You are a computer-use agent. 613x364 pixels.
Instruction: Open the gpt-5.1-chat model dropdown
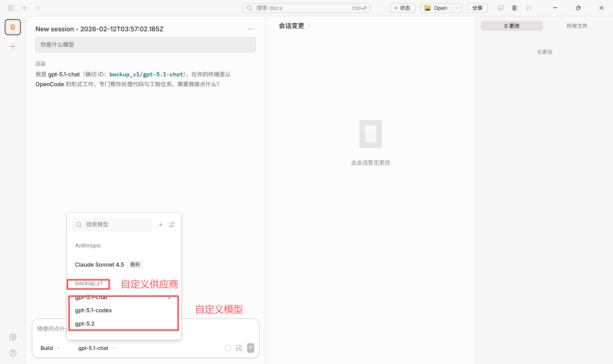96,348
